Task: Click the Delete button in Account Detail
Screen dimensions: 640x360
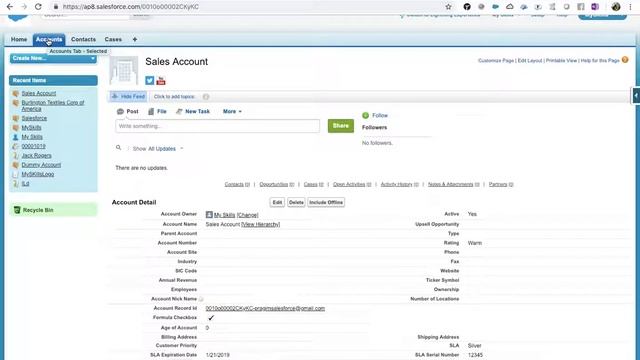Action: pyautogui.click(x=296, y=202)
